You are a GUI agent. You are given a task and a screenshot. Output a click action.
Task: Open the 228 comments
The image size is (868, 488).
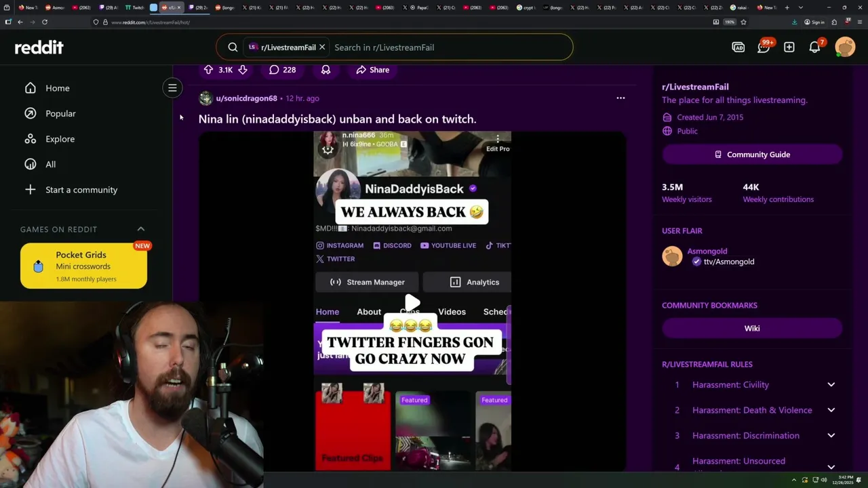(282, 70)
